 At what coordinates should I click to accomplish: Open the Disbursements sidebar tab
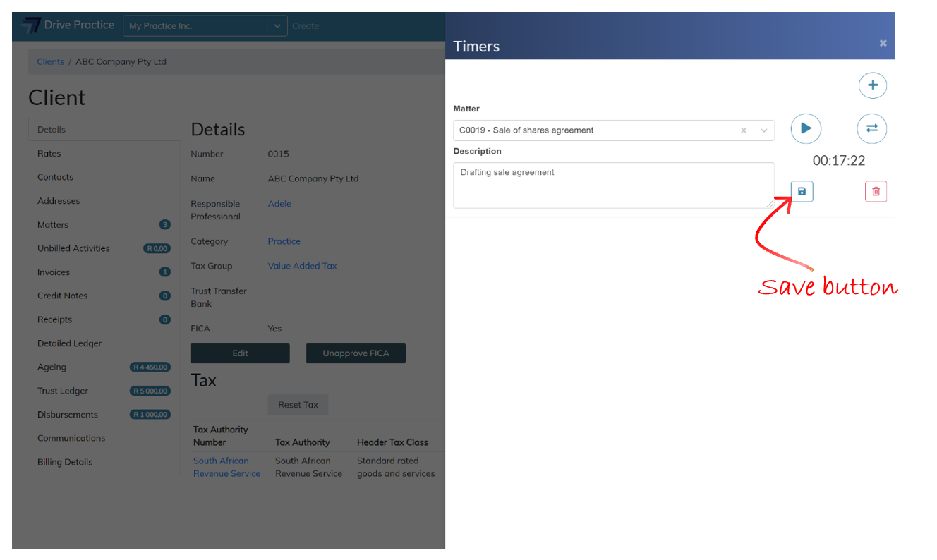(104, 415)
